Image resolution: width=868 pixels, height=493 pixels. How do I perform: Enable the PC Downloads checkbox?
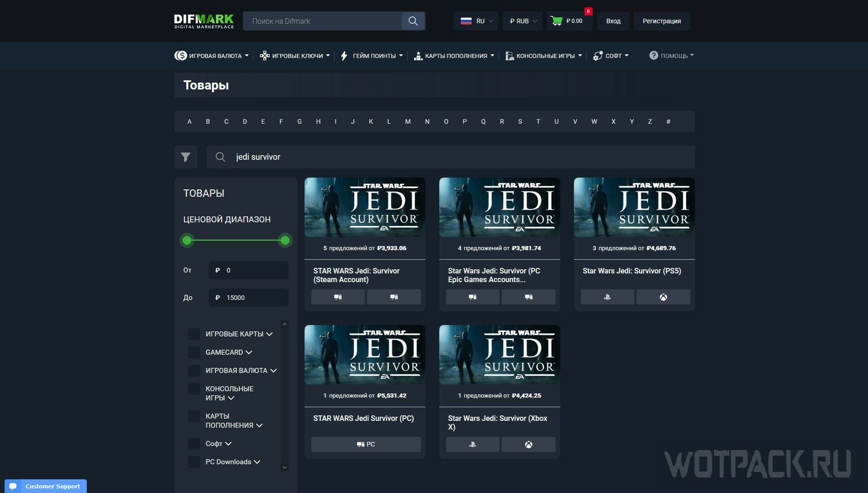click(194, 462)
